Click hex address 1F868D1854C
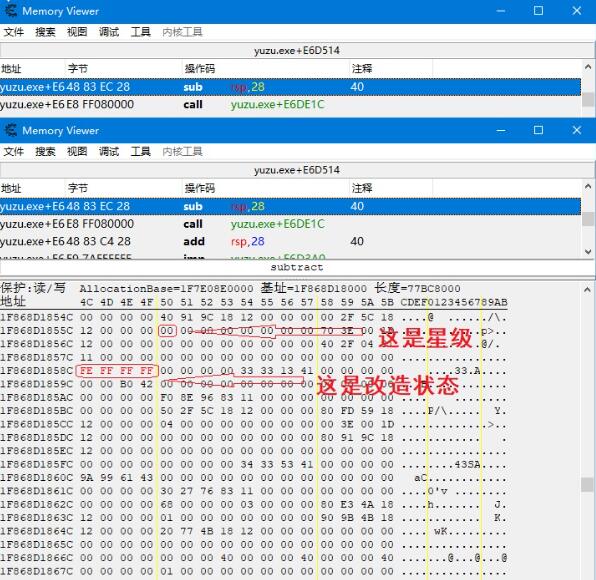Viewport: 596px width, 580px height. [x=36, y=317]
